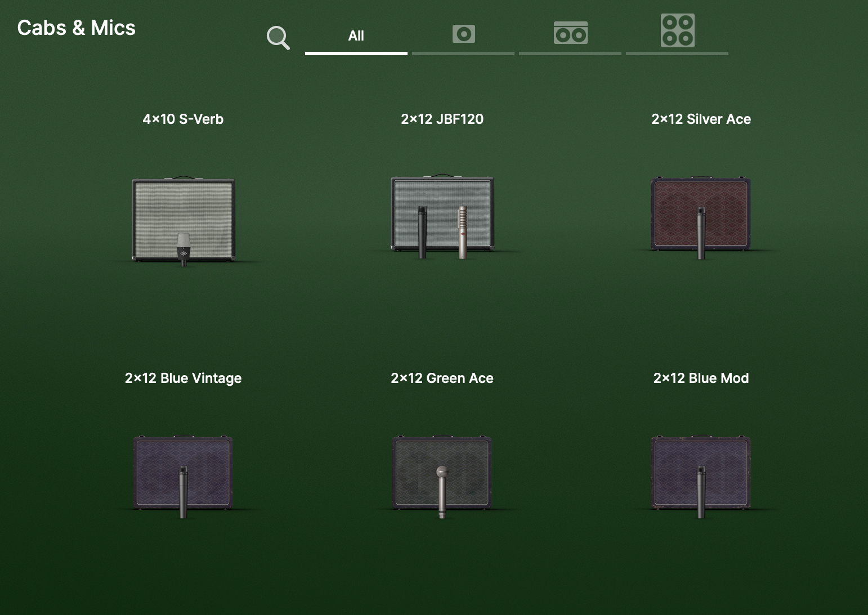Click the round-head microphone on Green Ace
Screen dimensions: 868x615
point(442,490)
